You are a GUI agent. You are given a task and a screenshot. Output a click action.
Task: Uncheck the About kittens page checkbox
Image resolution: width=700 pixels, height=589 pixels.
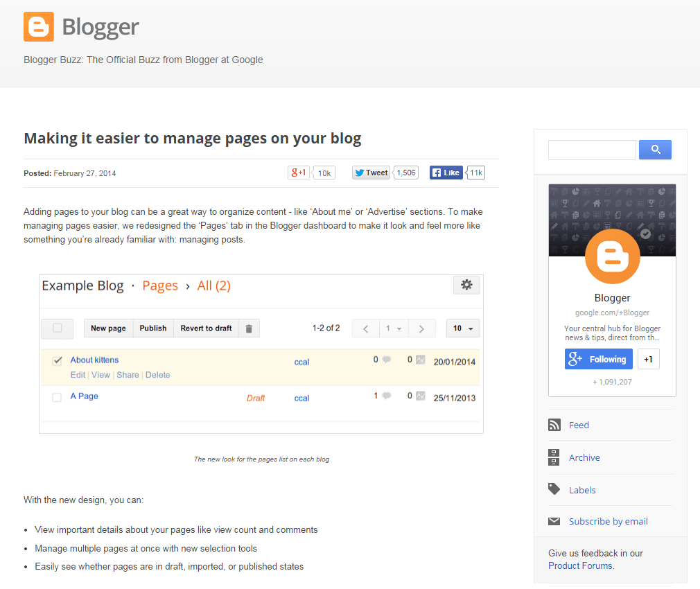pyautogui.click(x=57, y=360)
